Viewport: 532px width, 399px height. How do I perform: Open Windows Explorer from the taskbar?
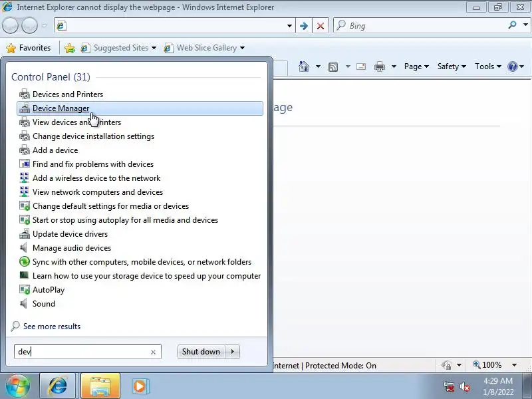click(x=100, y=386)
